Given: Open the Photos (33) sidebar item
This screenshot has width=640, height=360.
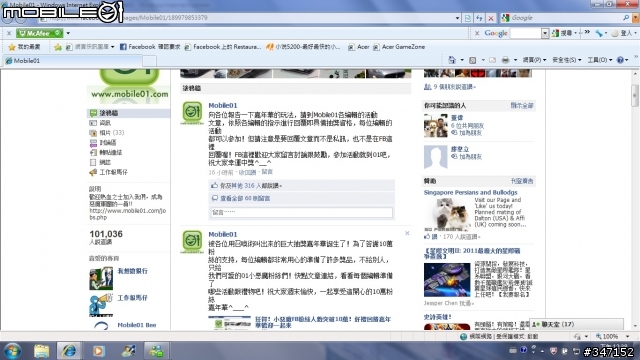Looking at the screenshot, I should click(107, 133).
